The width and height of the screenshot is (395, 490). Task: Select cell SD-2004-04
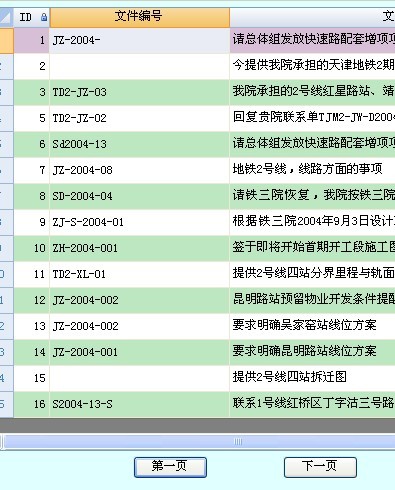[139, 196]
